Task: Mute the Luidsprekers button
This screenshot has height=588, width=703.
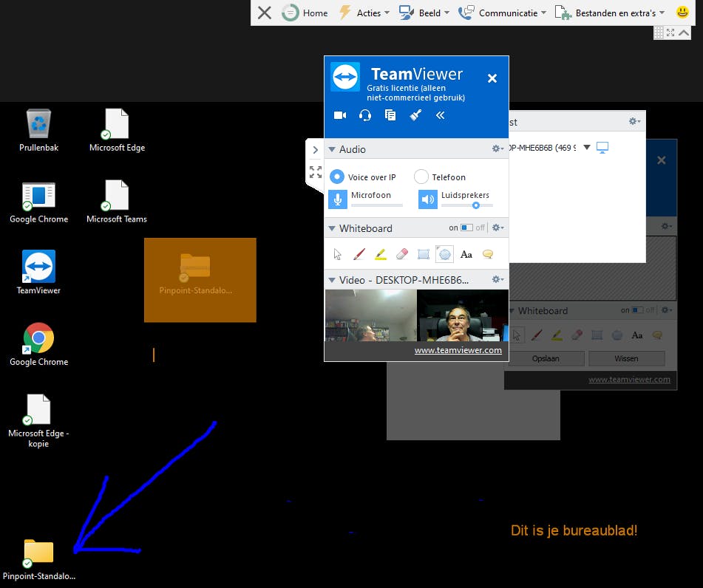Action: pos(428,199)
